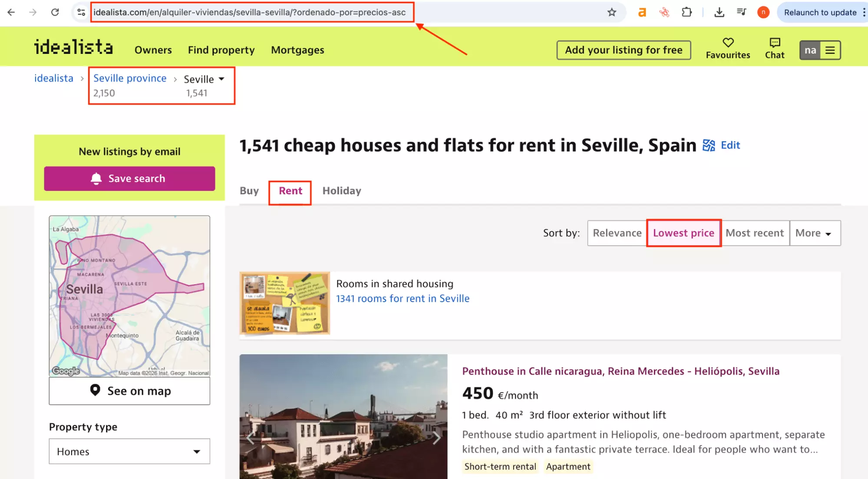Click the Amazon extension icon
The width and height of the screenshot is (868, 479).
[642, 12]
